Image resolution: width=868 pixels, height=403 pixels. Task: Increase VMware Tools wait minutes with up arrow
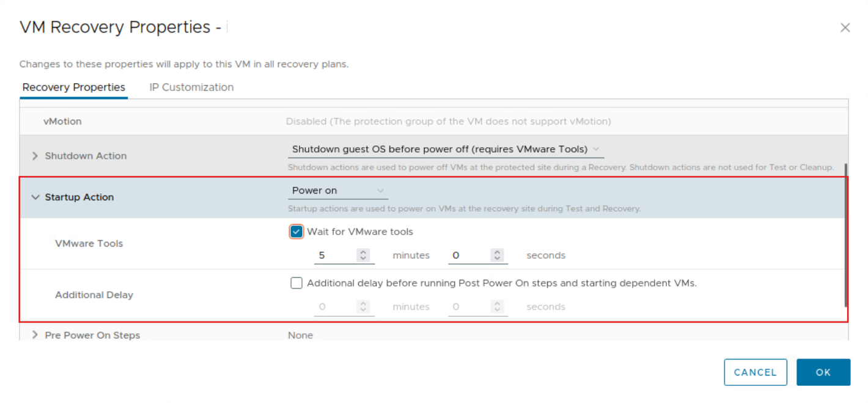[363, 252]
